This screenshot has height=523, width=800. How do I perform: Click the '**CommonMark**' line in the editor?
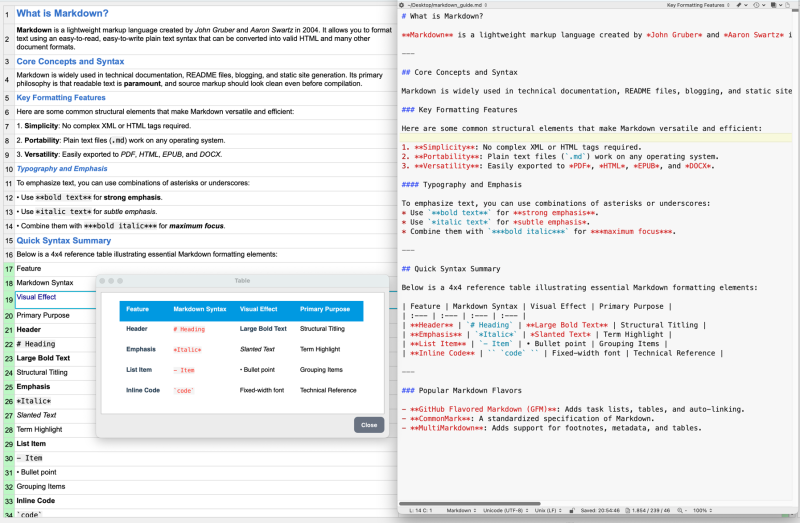click(528, 419)
